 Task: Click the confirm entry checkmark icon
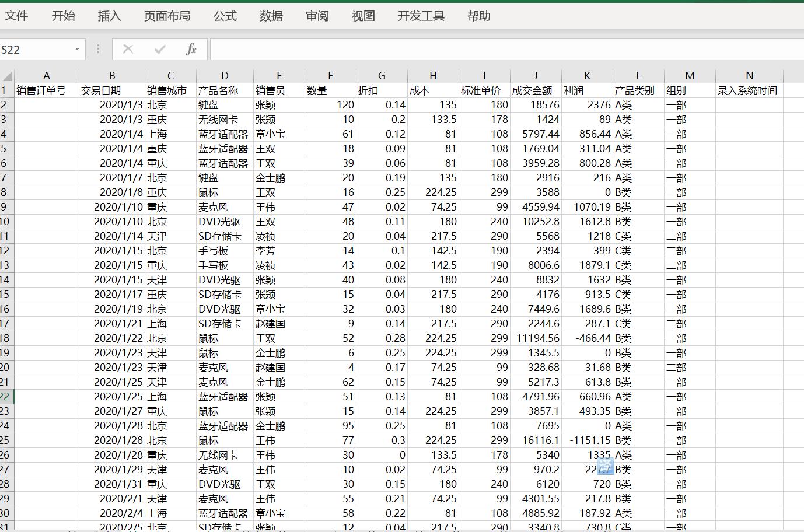coord(159,50)
